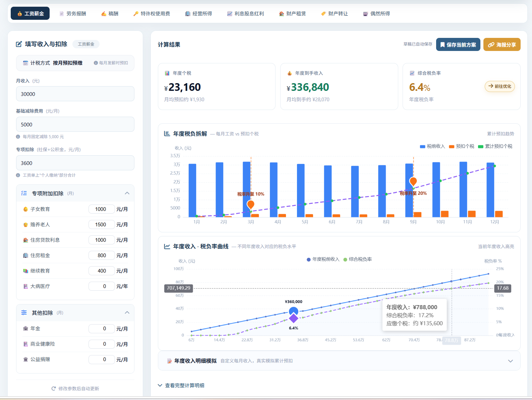Click the 继续教育 amount field
This screenshot has height=400, width=532.
(x=102, y=271)
